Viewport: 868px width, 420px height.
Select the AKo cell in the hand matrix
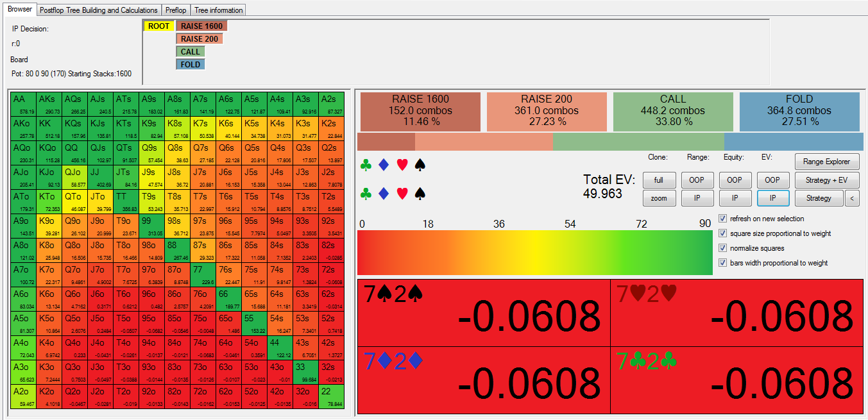click(24, 129)
